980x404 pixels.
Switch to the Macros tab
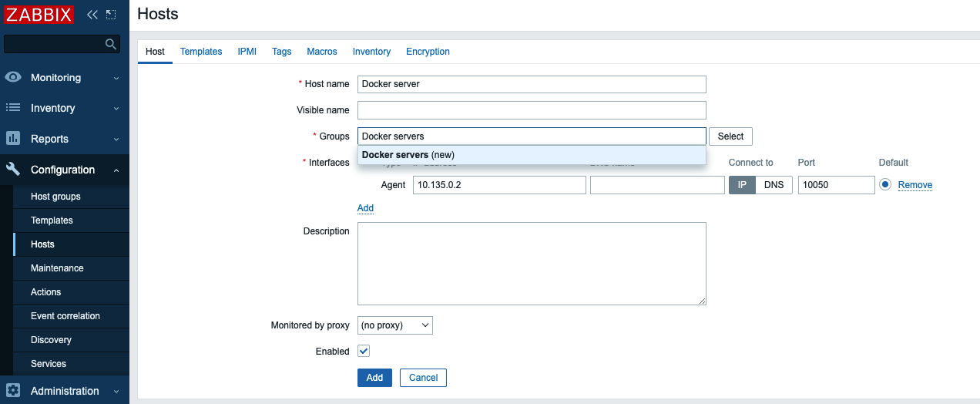click(322, 52)
